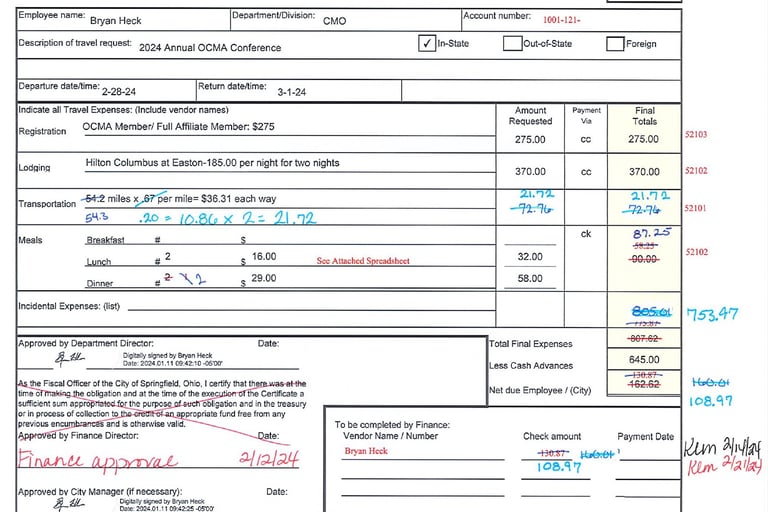This screenshot has height=512, width=768.
Task: Click payment method ck for meals
Action: click(x=586, y=234)
